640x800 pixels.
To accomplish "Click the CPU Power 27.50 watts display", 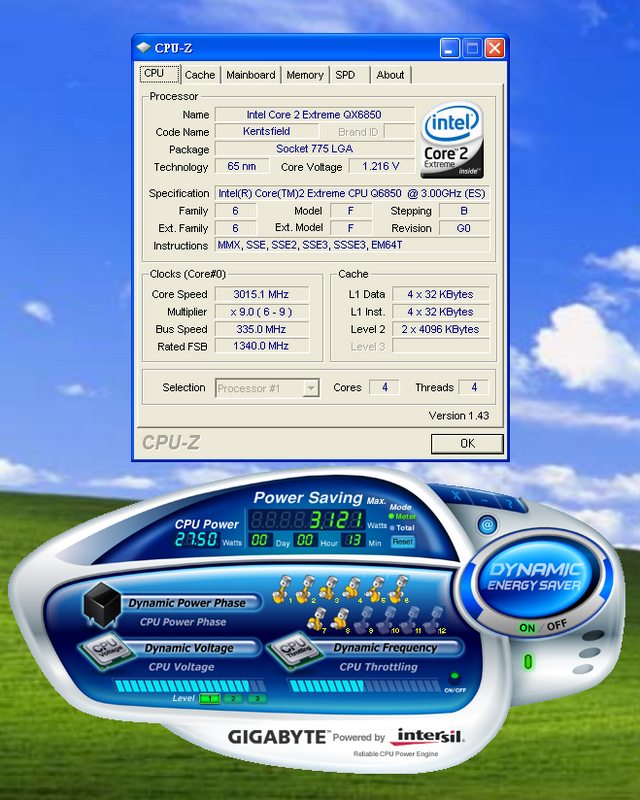I will (x=196, y=540).
